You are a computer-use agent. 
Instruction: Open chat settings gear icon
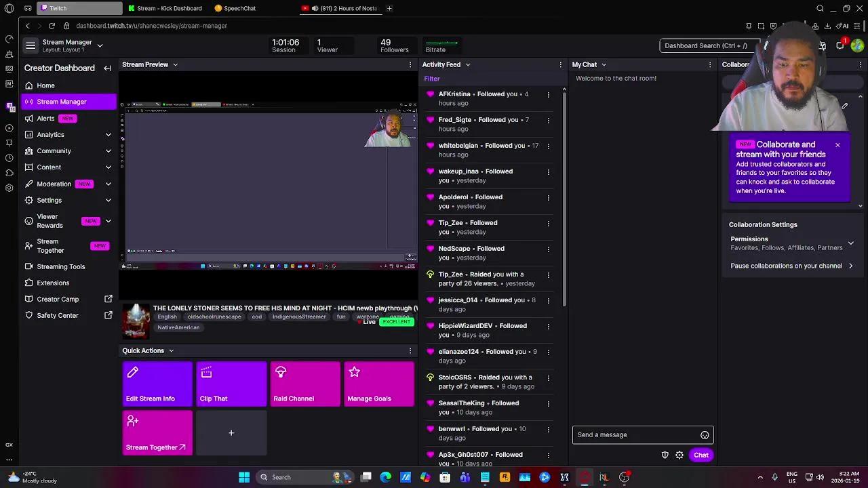(679, 455)
